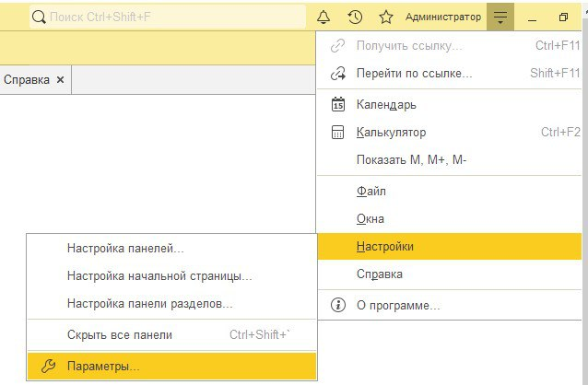Select Показать М, М+, М- entry

449,159
